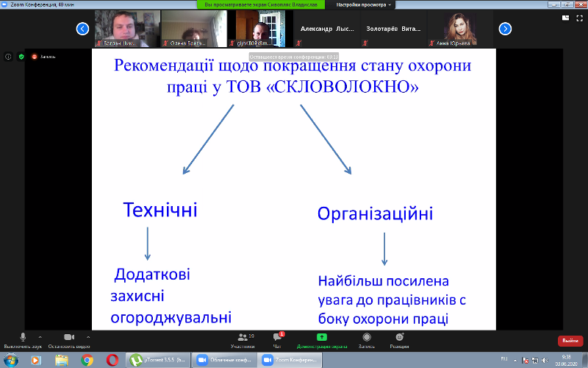Open volume speaker tray icon
Viewport: 588px width, 368px height.
point(545,361)
